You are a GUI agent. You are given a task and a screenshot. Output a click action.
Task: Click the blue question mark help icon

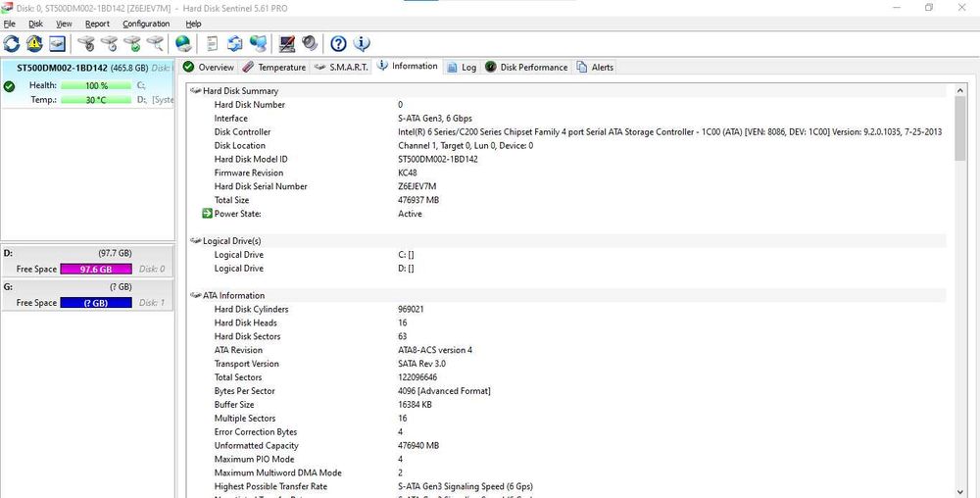(x=338, y=44)
